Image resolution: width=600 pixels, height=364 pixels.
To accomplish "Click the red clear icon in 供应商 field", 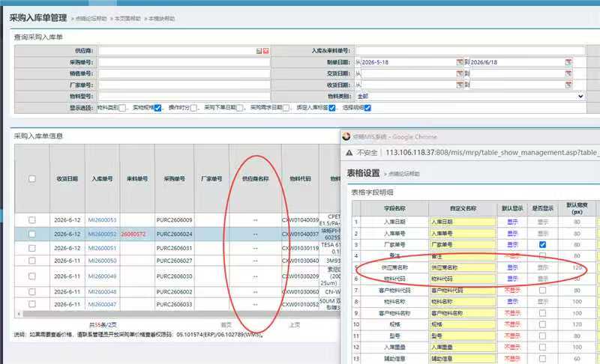I will 265,51.
